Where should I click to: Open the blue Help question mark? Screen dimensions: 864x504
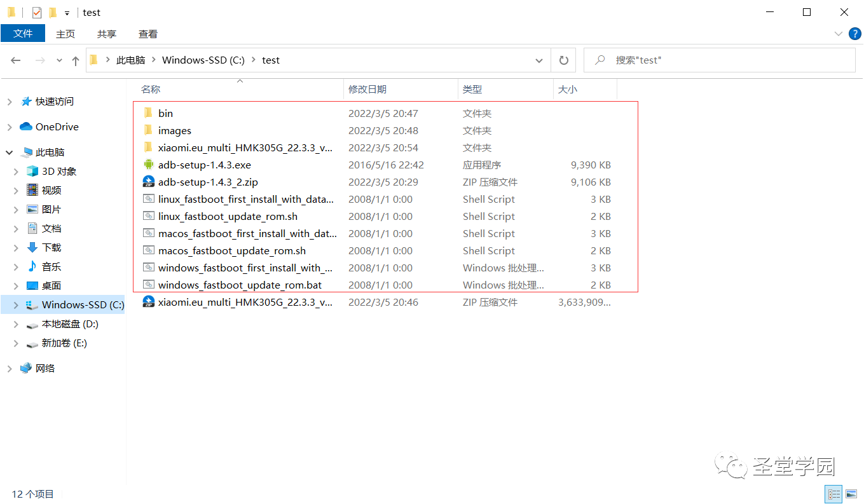point(854,34)
